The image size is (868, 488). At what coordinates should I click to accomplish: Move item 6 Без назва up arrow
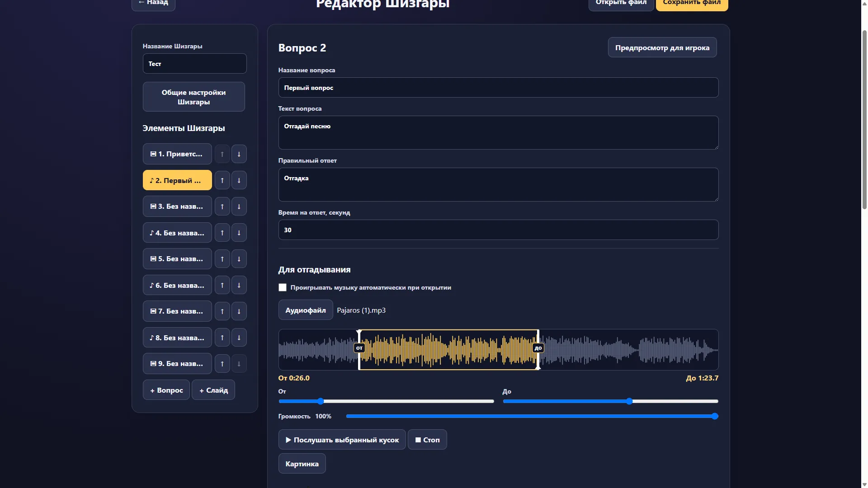click(x=222, y=285)
